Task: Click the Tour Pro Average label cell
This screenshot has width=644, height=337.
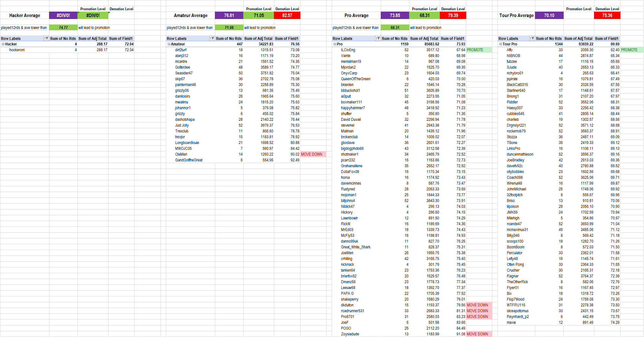Action: pos(516,15)
